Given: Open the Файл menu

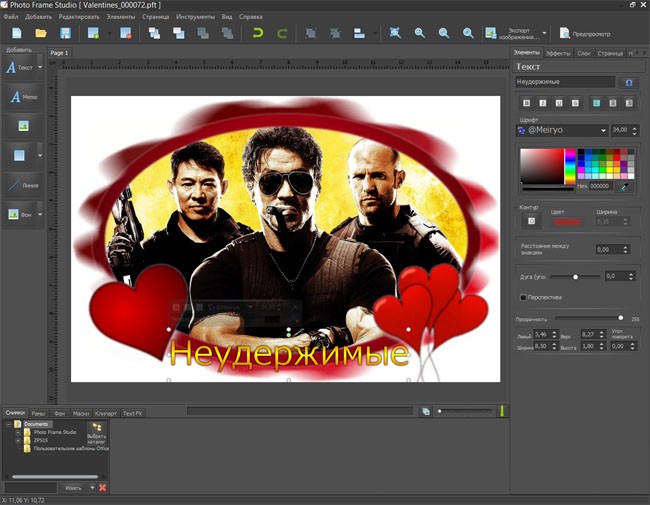Looking at the screenshot, I should tap(11, 17).
